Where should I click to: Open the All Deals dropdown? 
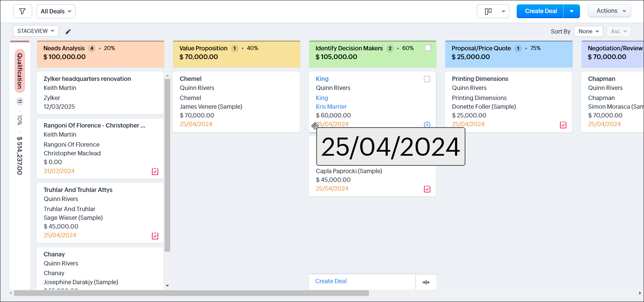56,11
